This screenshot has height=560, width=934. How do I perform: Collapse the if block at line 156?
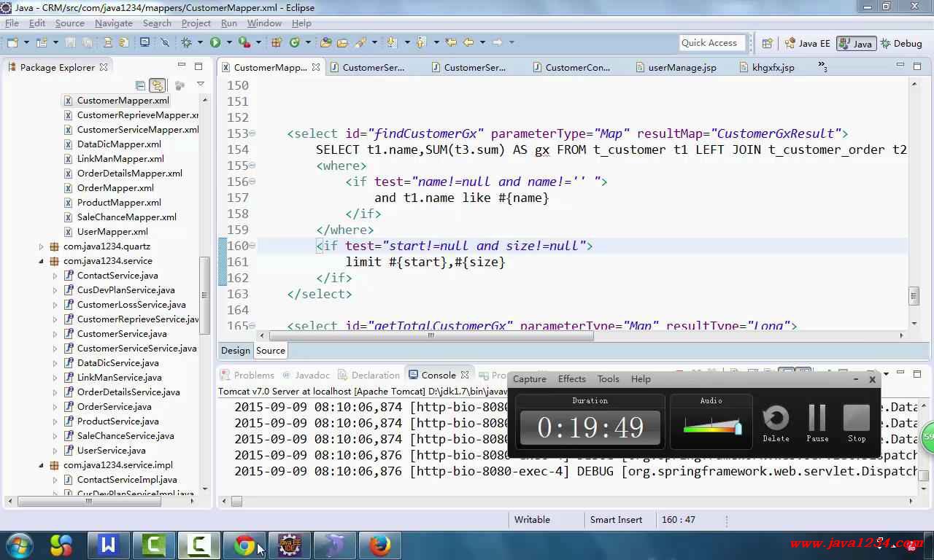(x=252, y=182)
